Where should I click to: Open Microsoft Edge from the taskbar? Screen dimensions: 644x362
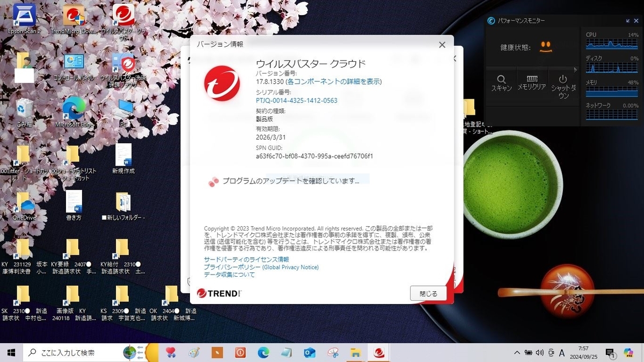(x=263, y=352)
